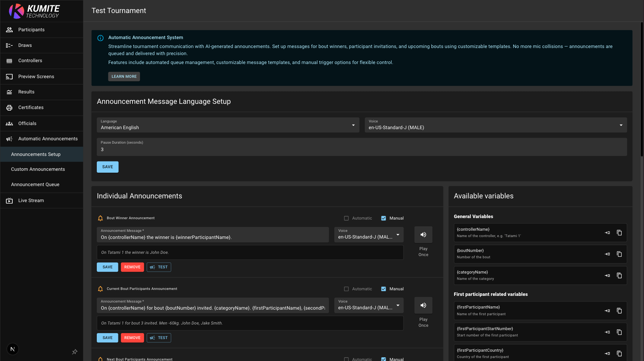Copy the {controllerName} variable
644x361 pixels.
619,233
